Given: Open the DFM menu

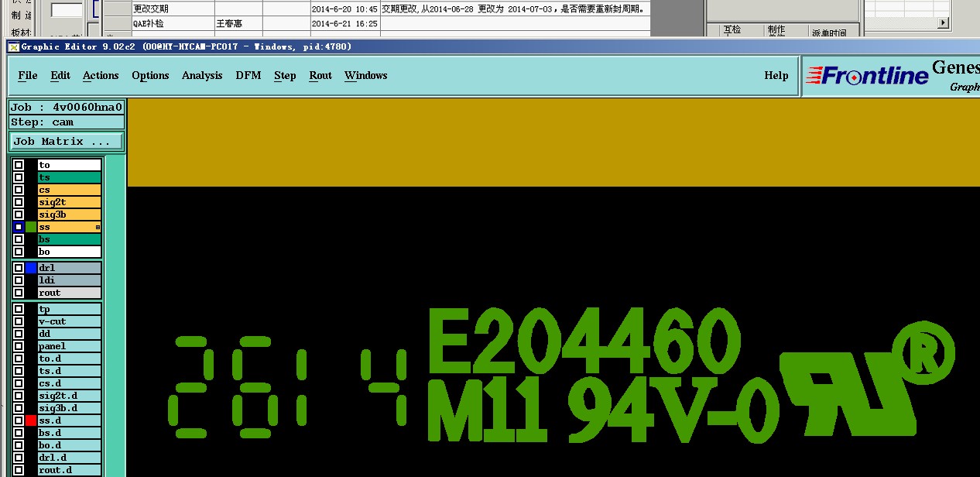Looking at the screenshot, I should coord(248,75).
